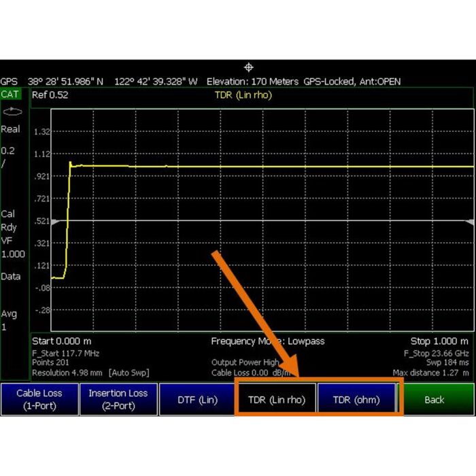The height and width of the screenshot is (476, 476).
Task: Click the Ref 0.52 reference label
Action: [x=50, y=95]
